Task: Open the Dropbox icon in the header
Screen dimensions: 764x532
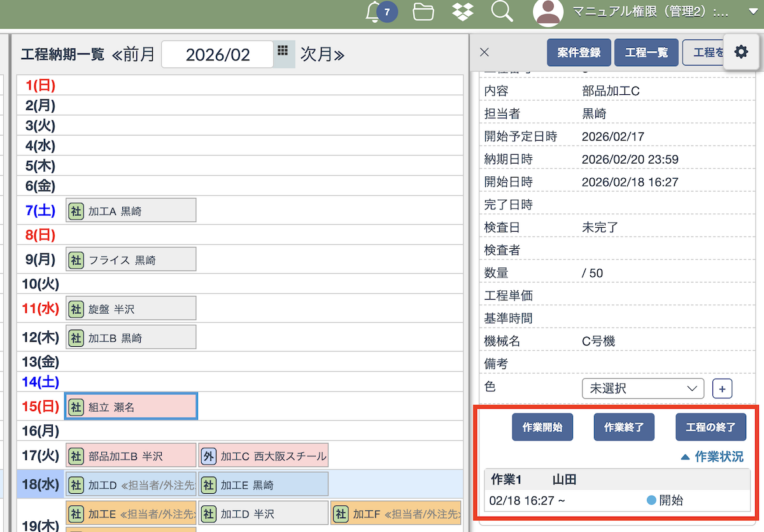Action: pos(463,12)
